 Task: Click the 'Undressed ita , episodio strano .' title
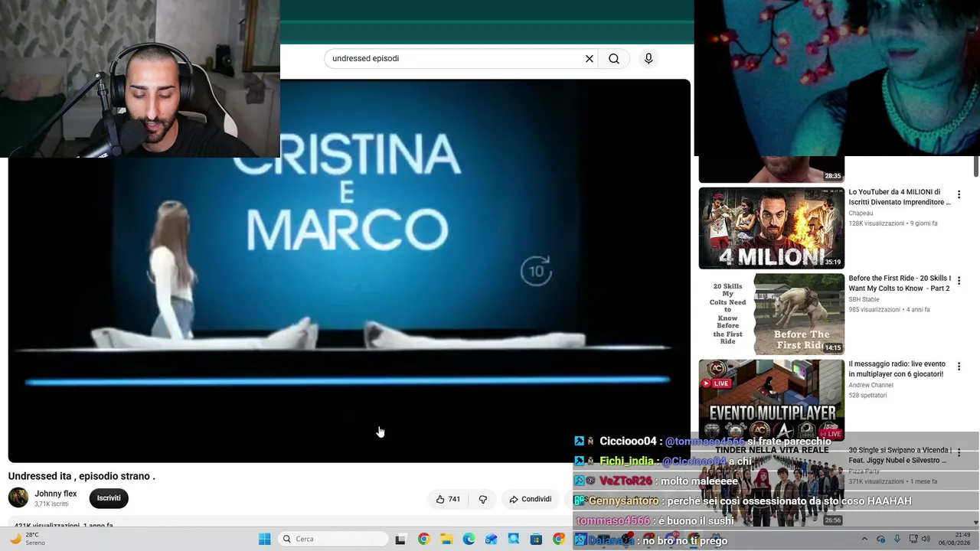click(x=82, y=476)
